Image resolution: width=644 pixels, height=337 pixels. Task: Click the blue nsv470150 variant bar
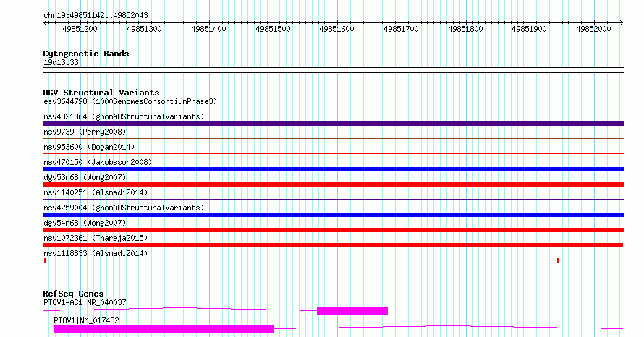(333, 169)
